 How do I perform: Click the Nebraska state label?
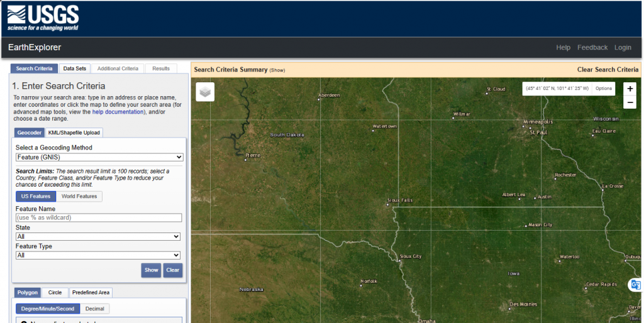pyautogui.click(x=251, y=290)
